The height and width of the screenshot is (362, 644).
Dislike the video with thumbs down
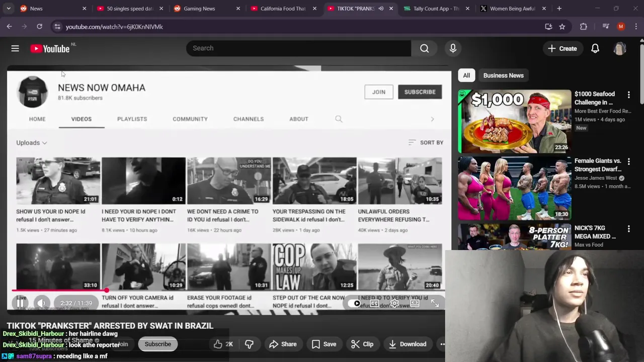[249, 344]
